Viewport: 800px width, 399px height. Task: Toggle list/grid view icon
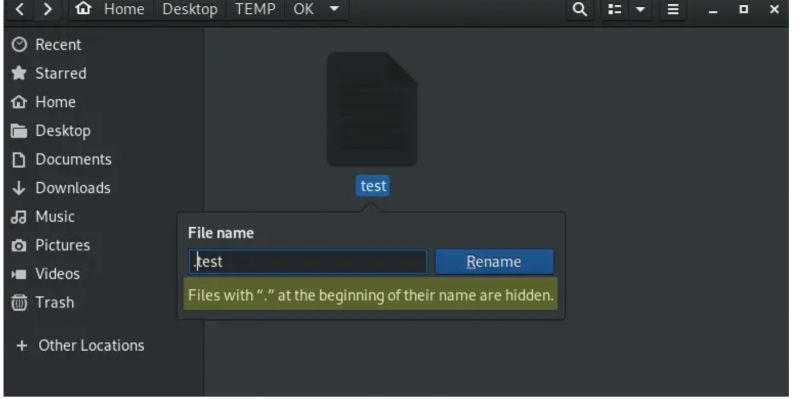coord(615,9)
